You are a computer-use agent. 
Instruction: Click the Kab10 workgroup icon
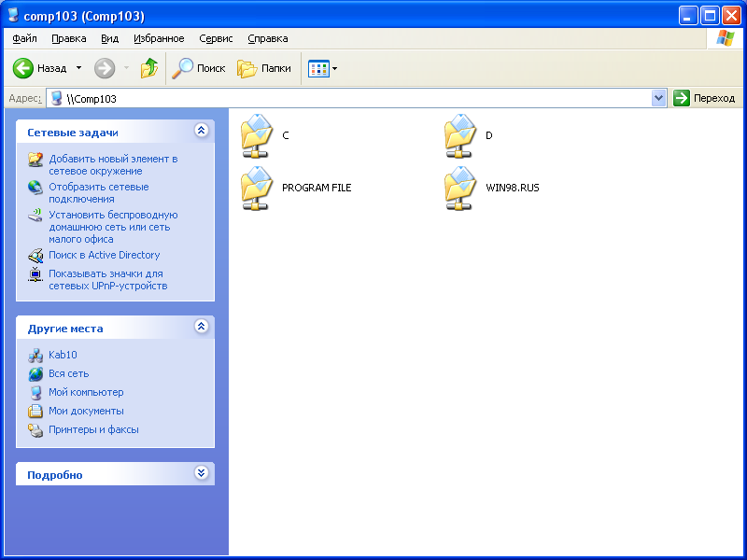point(35,356)
